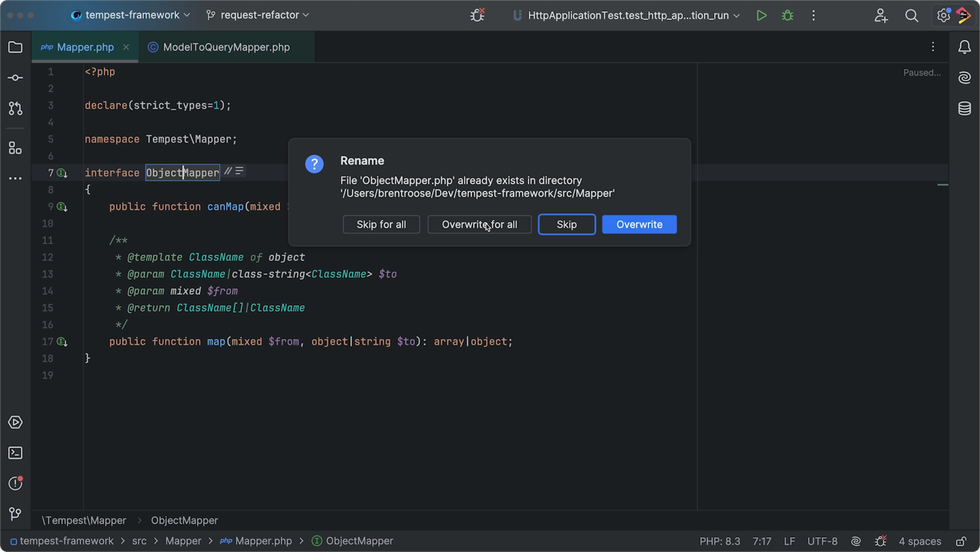
Task: Click the ObjectMapper rename input in editor
Action: [x=183, y=173]
